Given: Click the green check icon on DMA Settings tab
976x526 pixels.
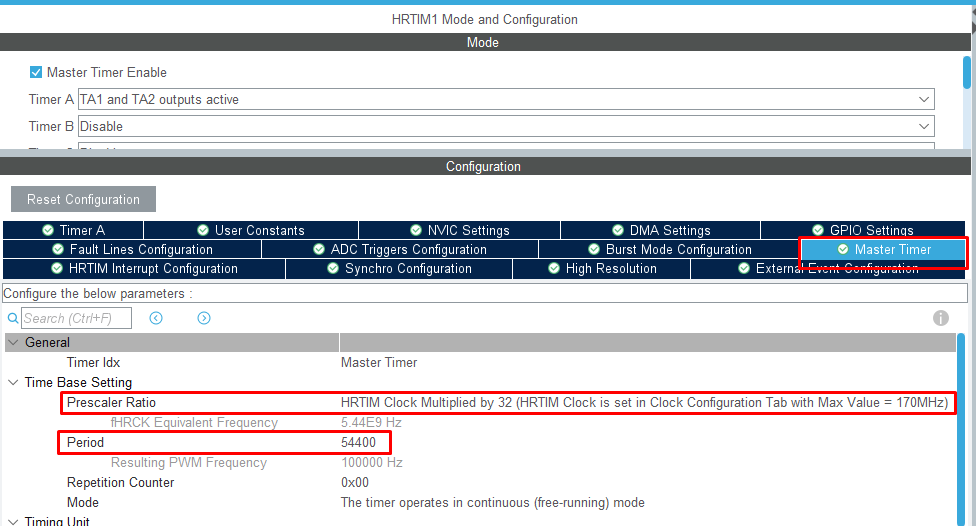Looking at the screenshot, I should pos(618,230).
